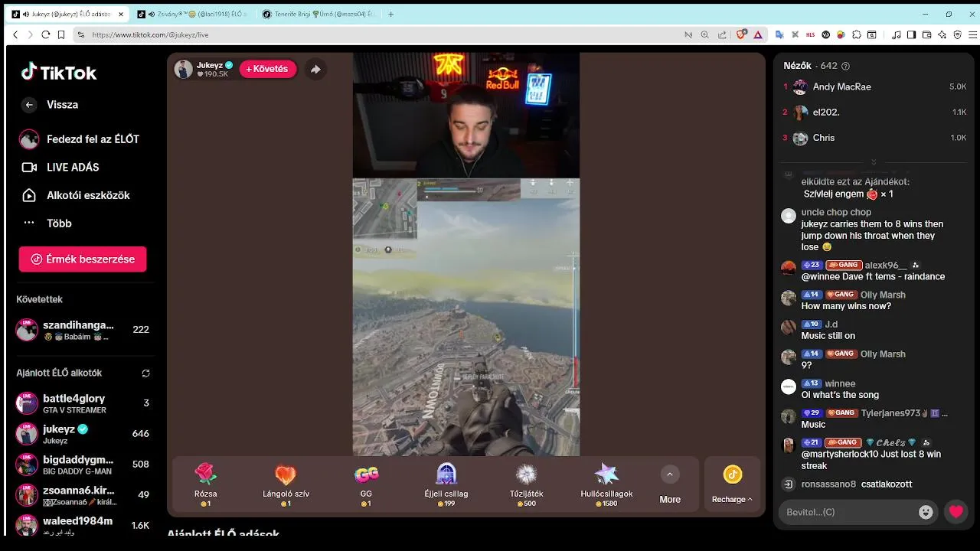Close the Jukeyz browser tab
Screen dimensions: 980x551
(120, 14)
